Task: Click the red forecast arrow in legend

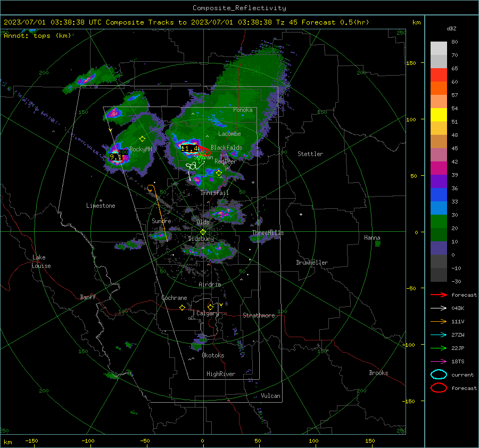Action: pos(439,295)
